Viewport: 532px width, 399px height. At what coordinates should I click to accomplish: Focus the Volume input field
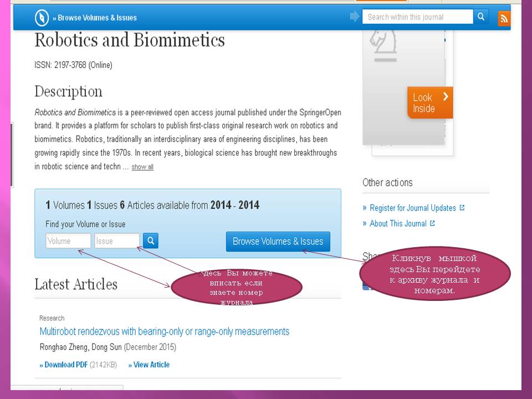click(x=68, y=241)
